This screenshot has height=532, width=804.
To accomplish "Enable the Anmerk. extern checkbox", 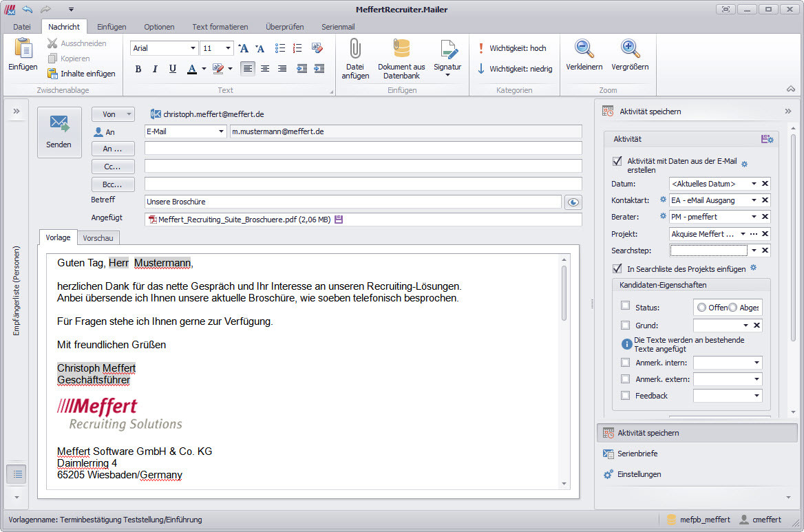I will [x=625, y=379].
